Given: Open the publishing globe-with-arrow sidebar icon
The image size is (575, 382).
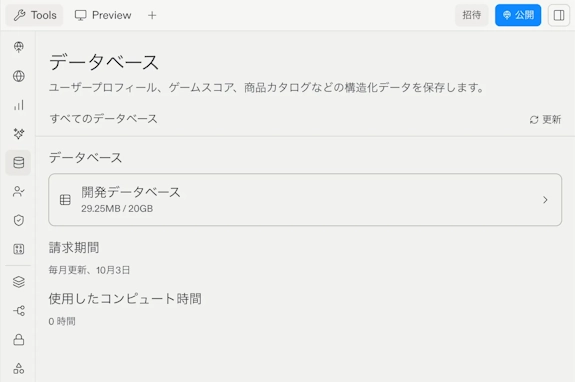Looking at the screenshot, I should click(x=19, y=47).
